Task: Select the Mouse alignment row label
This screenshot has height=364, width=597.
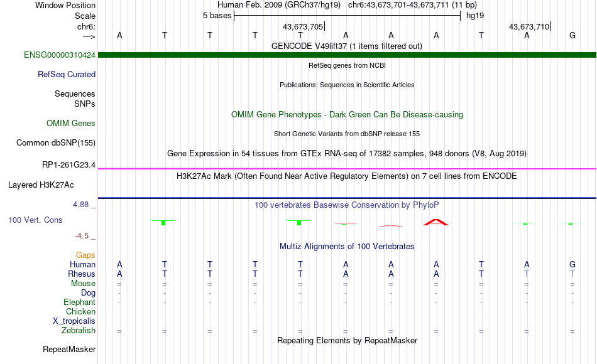Action: 83,284
